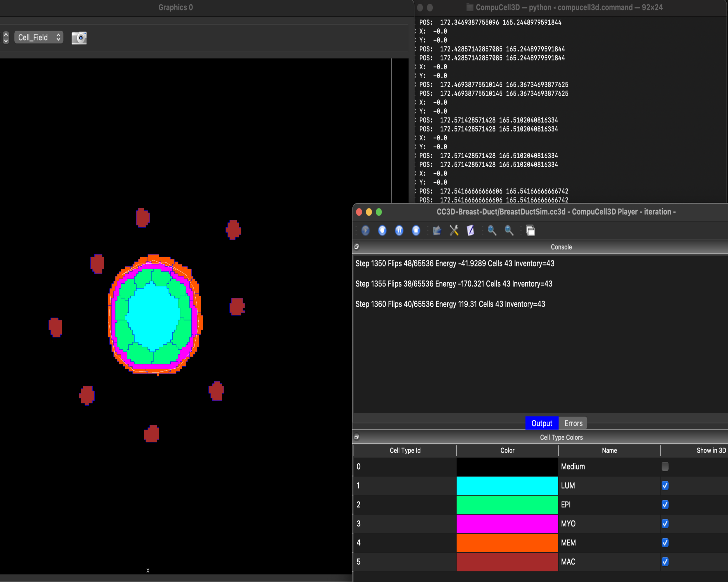Screen dimensions: 728x582
Task: Minimize the CompuCell3D Player window
Action: click(369, 212)
